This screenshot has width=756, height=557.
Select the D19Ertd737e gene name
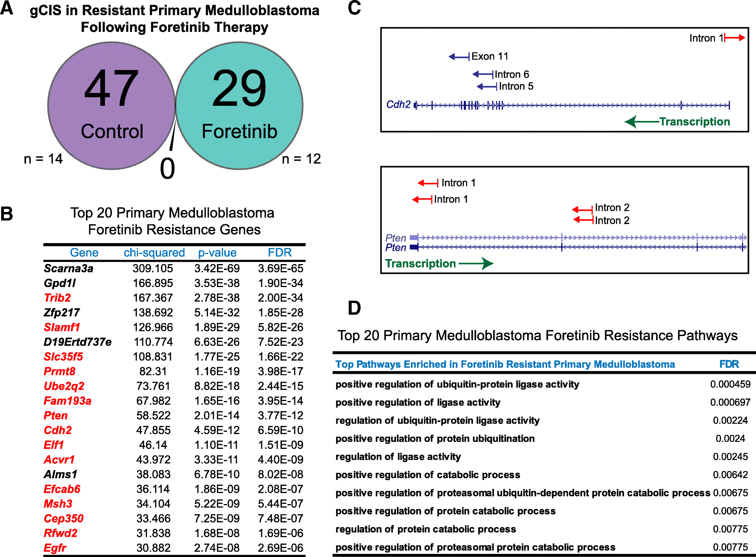pos(77,342)
